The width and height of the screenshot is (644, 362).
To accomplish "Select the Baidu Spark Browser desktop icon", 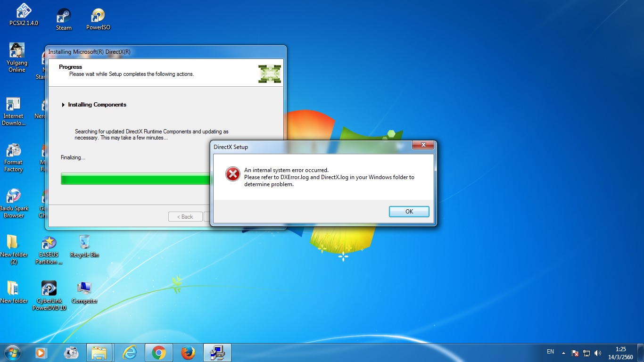I will tap(14, 204).
